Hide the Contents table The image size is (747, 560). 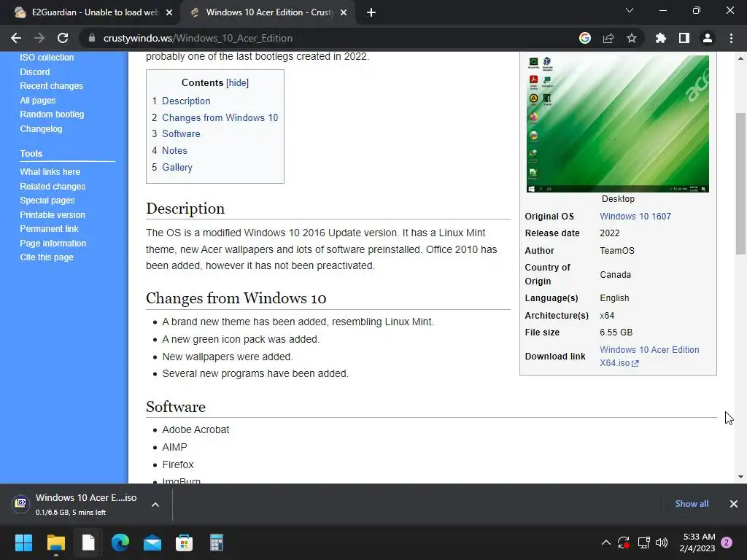(x=237, y=83)
